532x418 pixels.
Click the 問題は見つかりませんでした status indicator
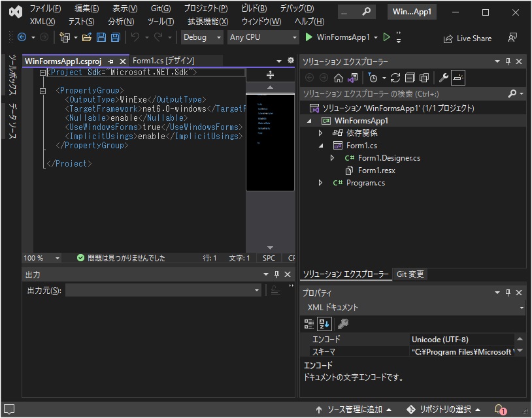click(121, 258)
